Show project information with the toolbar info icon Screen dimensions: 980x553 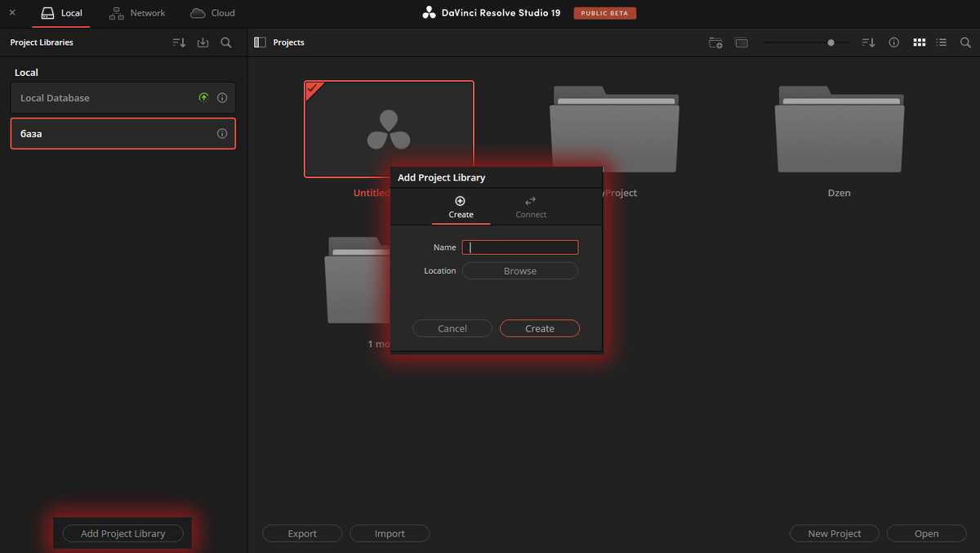click(894, 42)
